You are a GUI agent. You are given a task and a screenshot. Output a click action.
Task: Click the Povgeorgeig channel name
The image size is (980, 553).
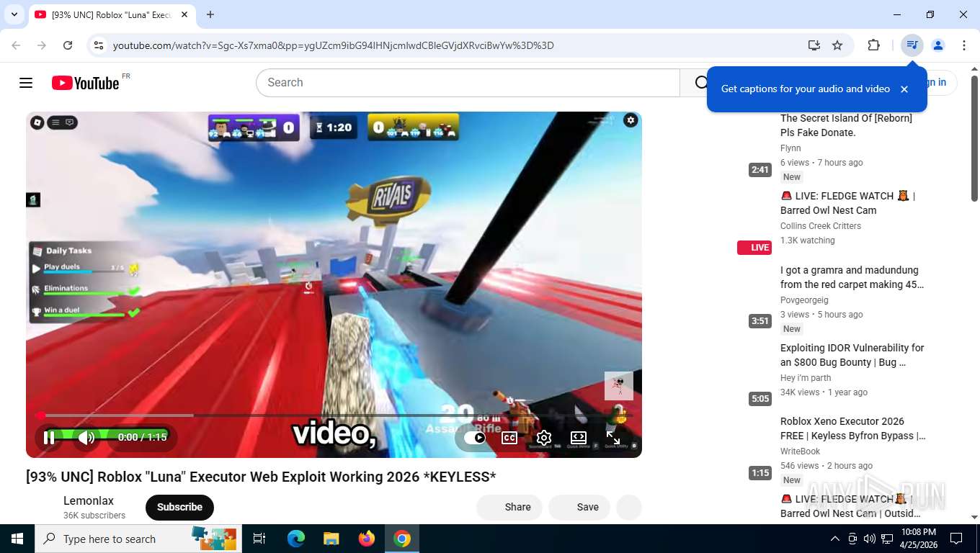804,300
